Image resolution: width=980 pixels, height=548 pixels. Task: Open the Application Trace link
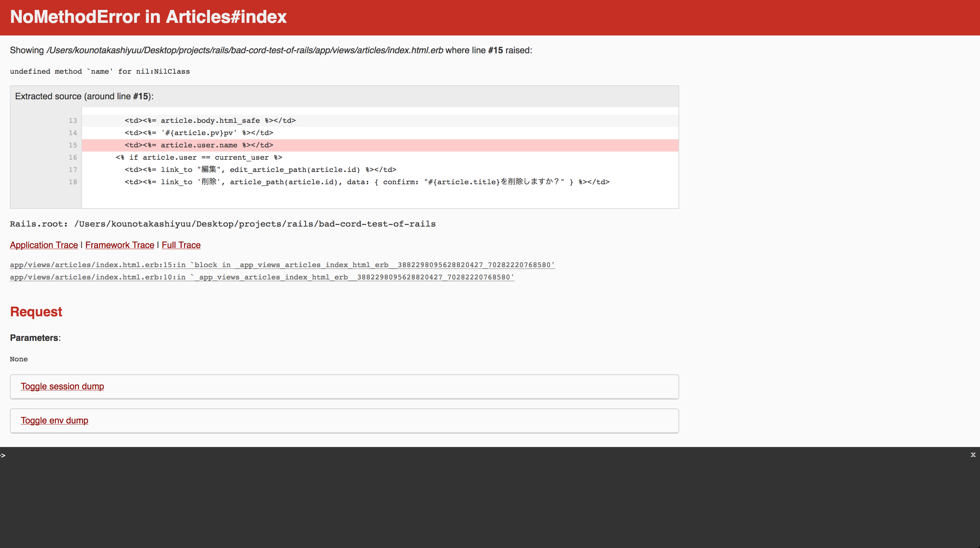click(44, 245)
